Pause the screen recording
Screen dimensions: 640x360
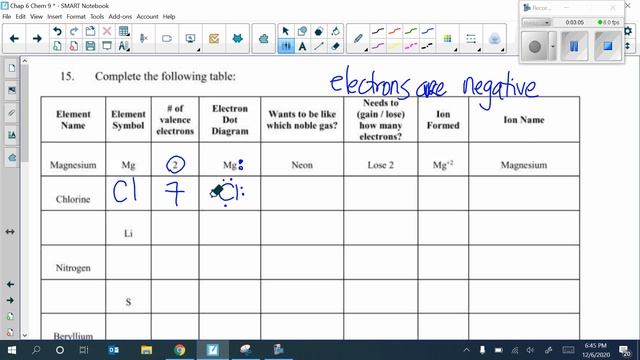pos(574,46)
